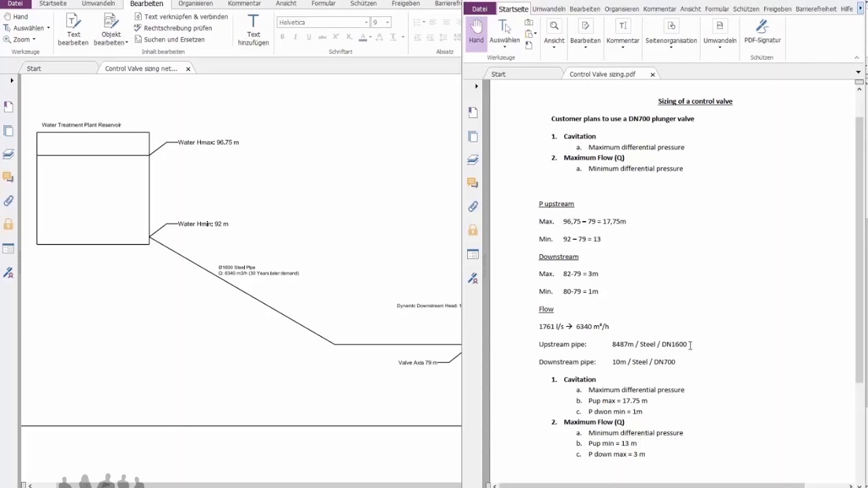Toggle Strikethrough formatting in Schriftart group
Image resolution: width=868 pixels, height=488 pixels.
click(322, 37)
